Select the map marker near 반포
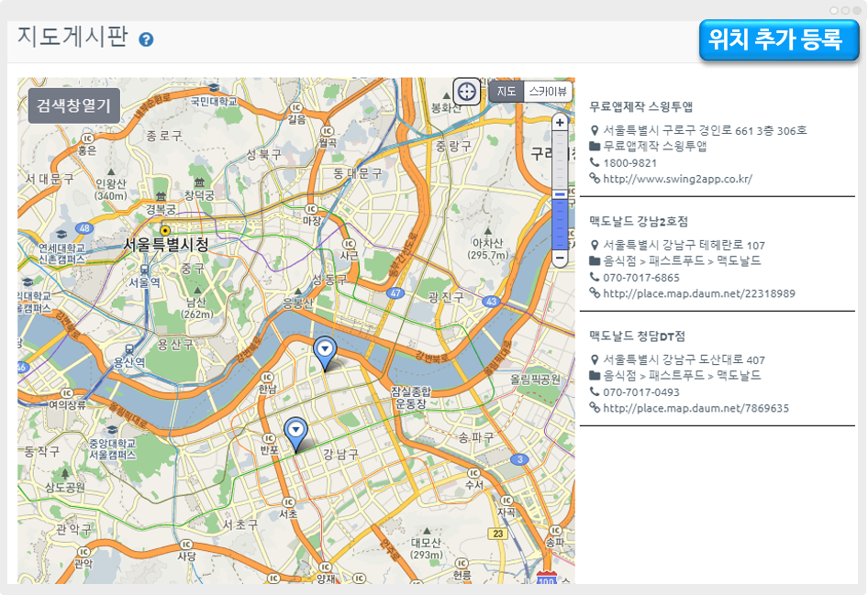The height and width of the screenshot is (595, 868). coord(295,431)
